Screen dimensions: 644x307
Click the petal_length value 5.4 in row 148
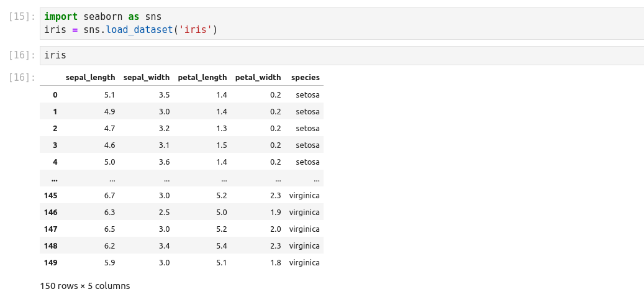[221, 246]
